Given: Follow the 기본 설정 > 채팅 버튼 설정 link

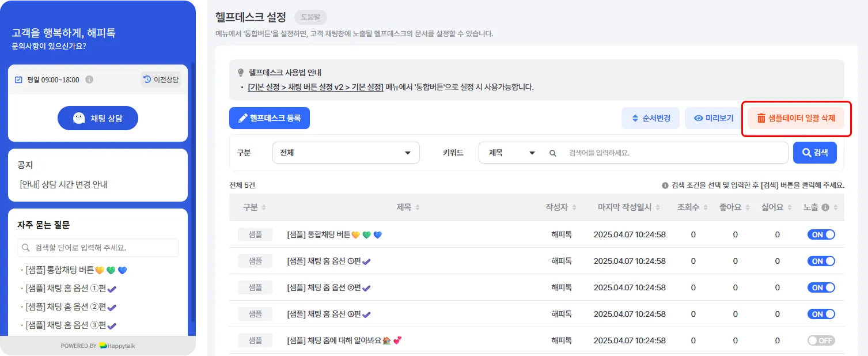Looking at the screenshot, I should point(315,88).
